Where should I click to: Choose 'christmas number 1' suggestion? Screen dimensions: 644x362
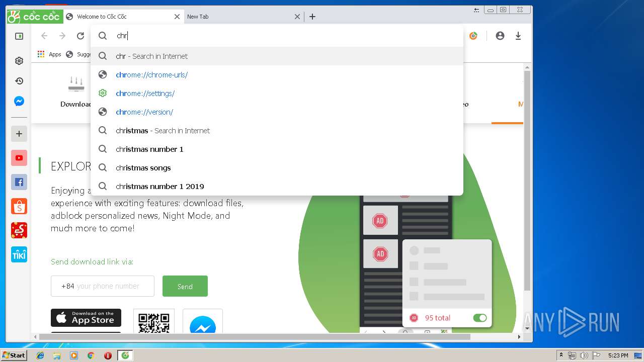coord(277,149)
